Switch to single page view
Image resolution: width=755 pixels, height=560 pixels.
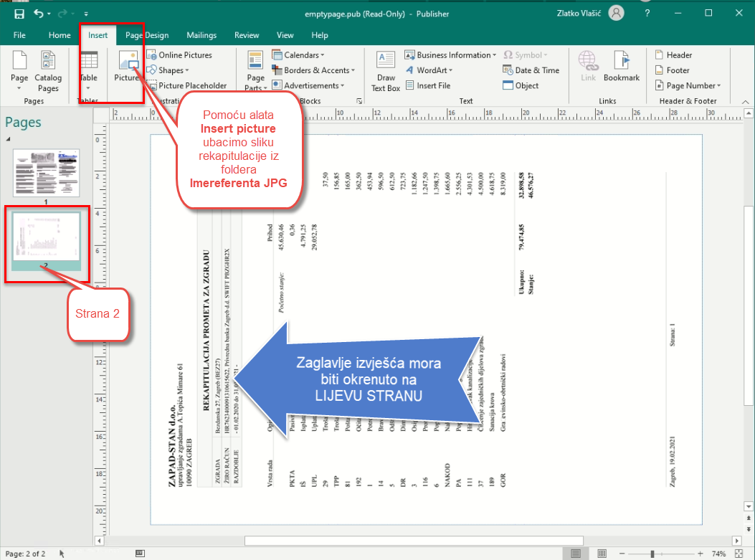click(x=576, y=554)
